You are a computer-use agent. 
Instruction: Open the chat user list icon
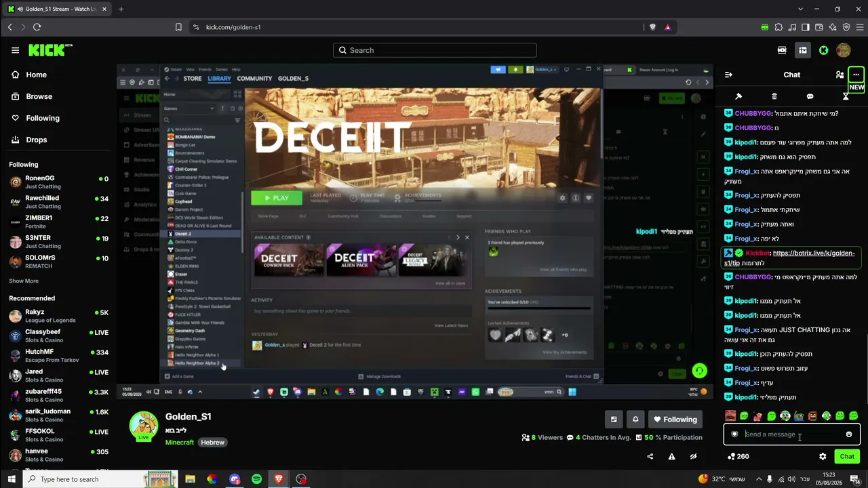(840, 75)
